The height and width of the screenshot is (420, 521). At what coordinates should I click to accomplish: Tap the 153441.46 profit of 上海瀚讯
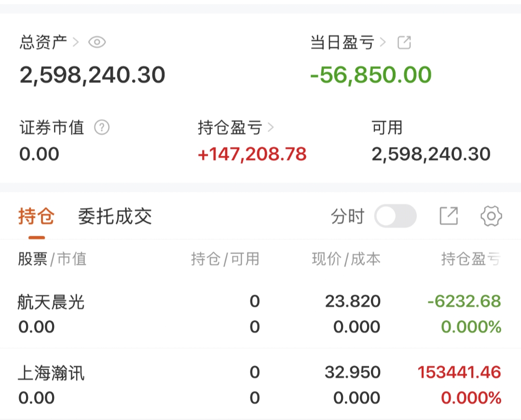pos(459,372)
